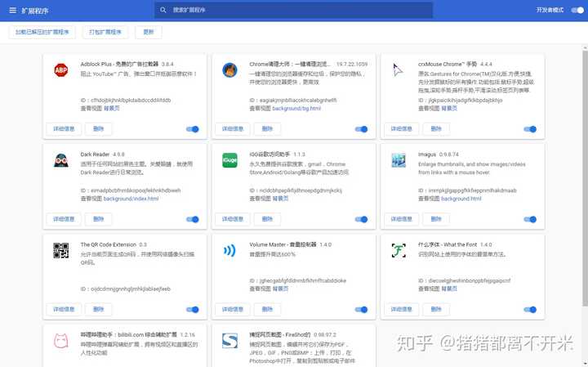
Task: Click the What the Font icon
Action: (x=399, y=250)
